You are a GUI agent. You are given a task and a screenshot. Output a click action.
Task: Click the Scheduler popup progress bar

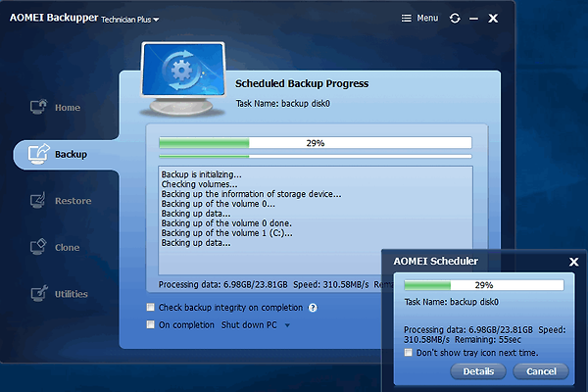pyautogui.click(x=484, y=284)
